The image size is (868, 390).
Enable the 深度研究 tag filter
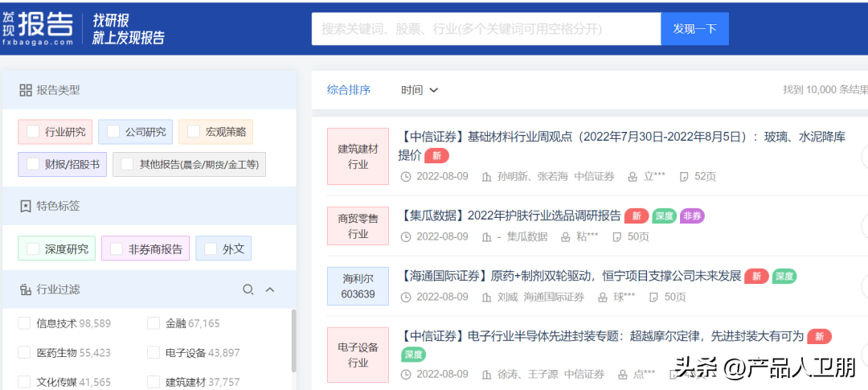pos(33,248)
